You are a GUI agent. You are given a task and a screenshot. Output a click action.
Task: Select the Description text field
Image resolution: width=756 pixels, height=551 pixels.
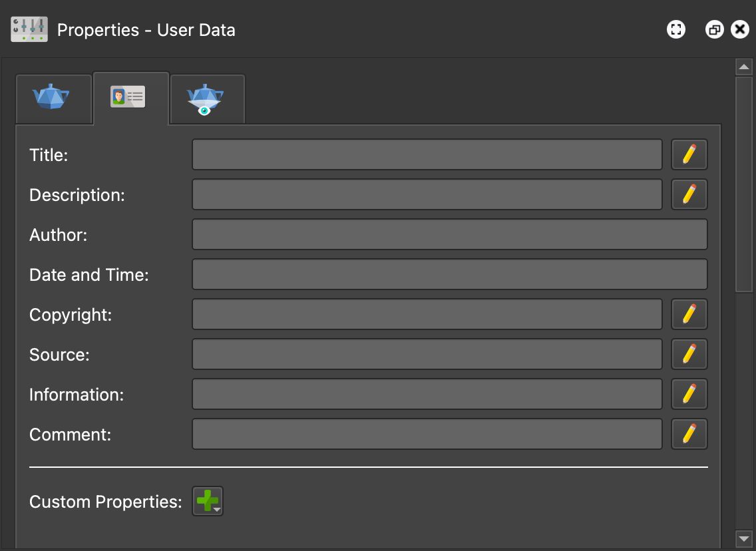pyautogui.click(x=427, y=195)
